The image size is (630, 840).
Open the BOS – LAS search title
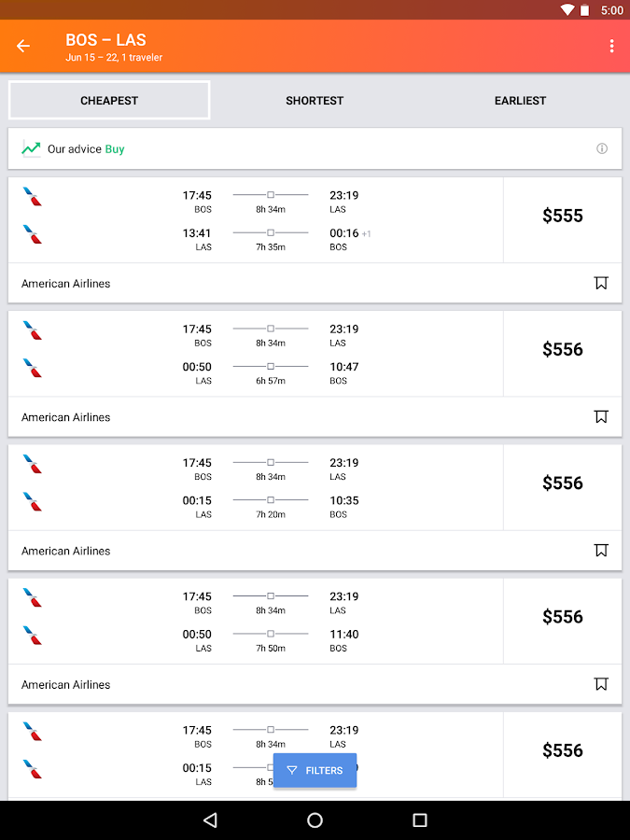click(106, 40)
